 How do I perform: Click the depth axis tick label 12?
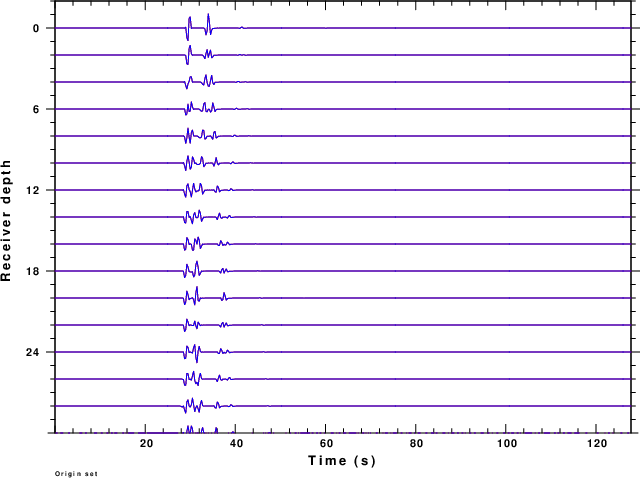pyautogui.click(x=33, y=190)
